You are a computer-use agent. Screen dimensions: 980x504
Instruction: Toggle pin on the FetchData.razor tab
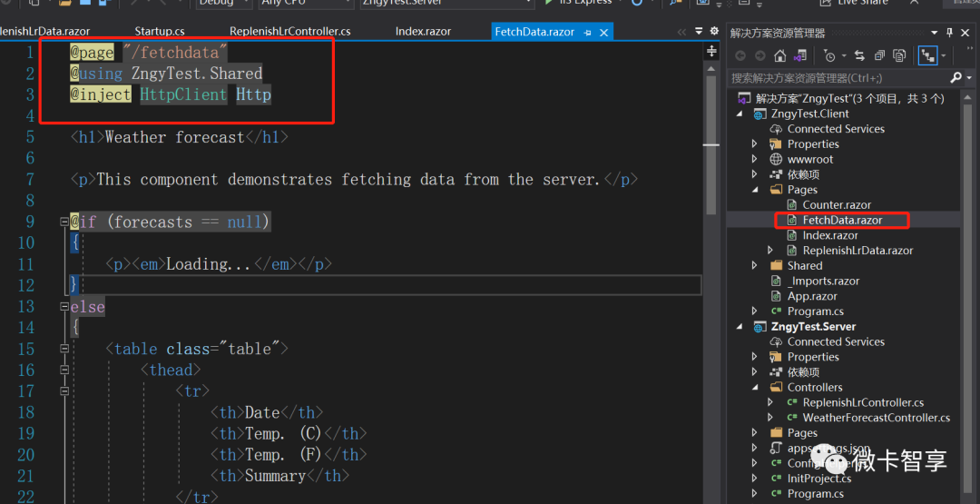tap(587, 33)
